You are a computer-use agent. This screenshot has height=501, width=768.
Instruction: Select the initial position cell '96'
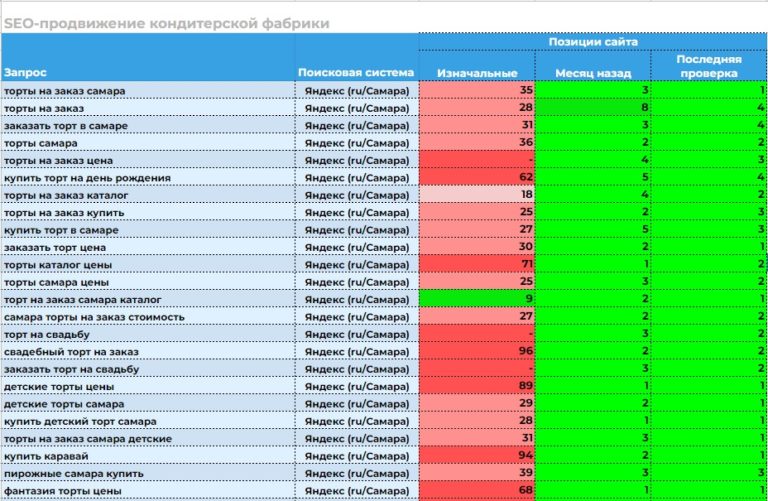[477, 351]
